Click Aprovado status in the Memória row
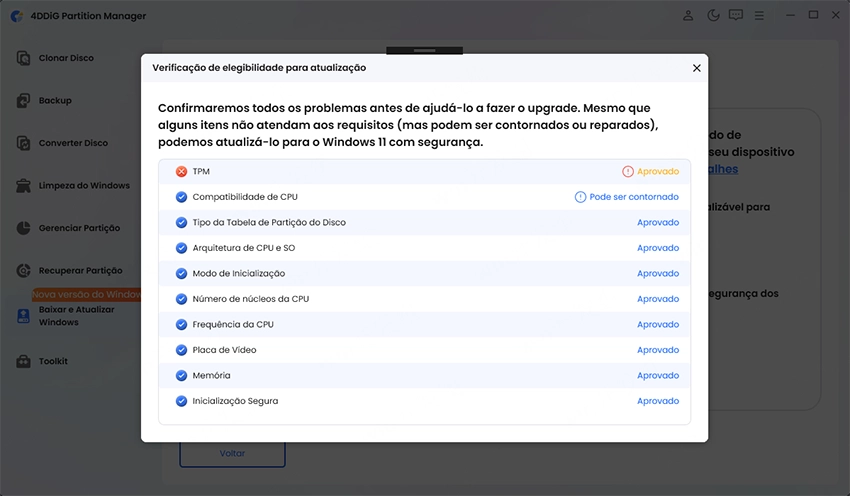The image size is (850, 496). point(658,375)
